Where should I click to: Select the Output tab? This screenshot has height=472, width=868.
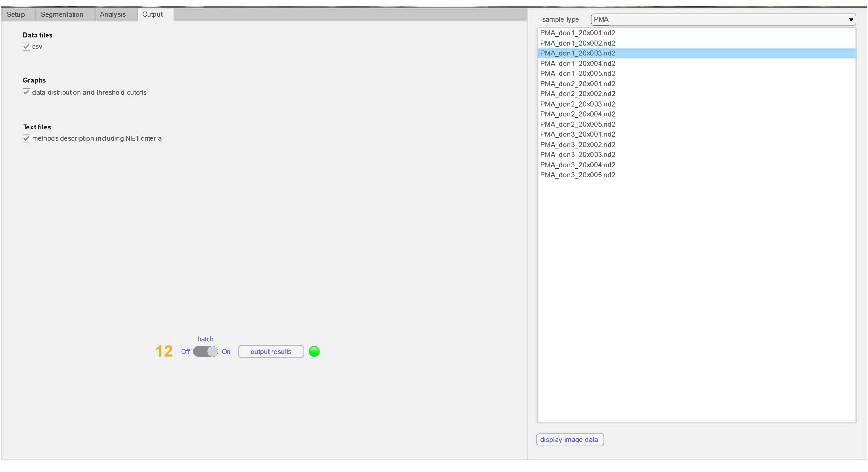[x=152, y=14]
